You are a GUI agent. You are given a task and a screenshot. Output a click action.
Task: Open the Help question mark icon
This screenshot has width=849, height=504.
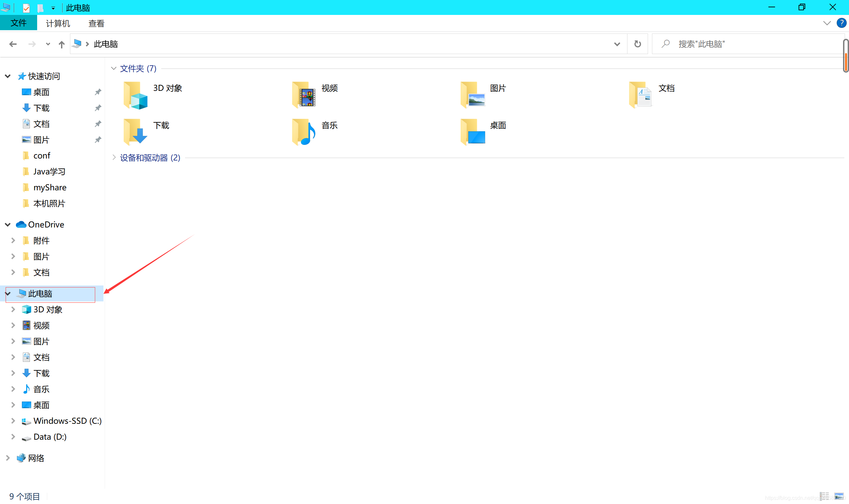(841, 23)
